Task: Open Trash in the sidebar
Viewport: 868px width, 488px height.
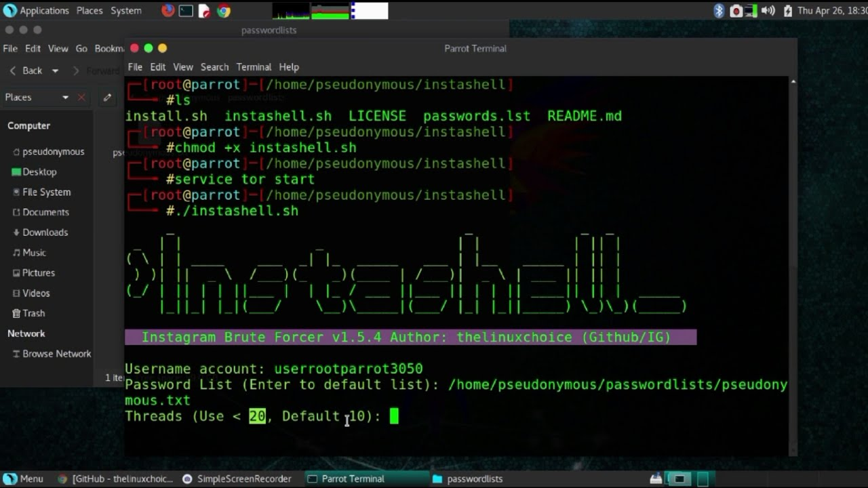Action: click(28, 313)
